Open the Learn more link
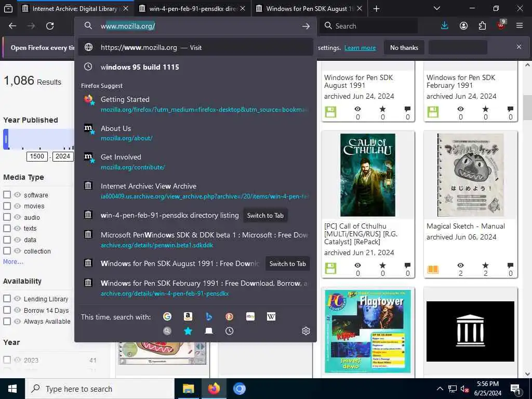The height and width of the screenshot is (399, 532). tap(360, 48)
